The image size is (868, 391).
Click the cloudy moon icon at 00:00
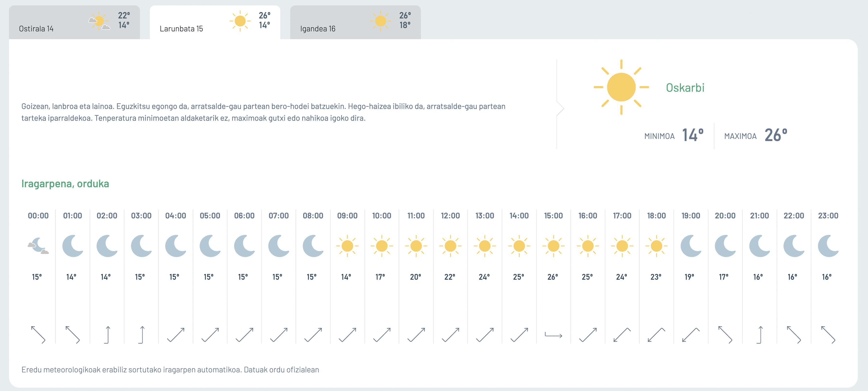click(38, 246)
